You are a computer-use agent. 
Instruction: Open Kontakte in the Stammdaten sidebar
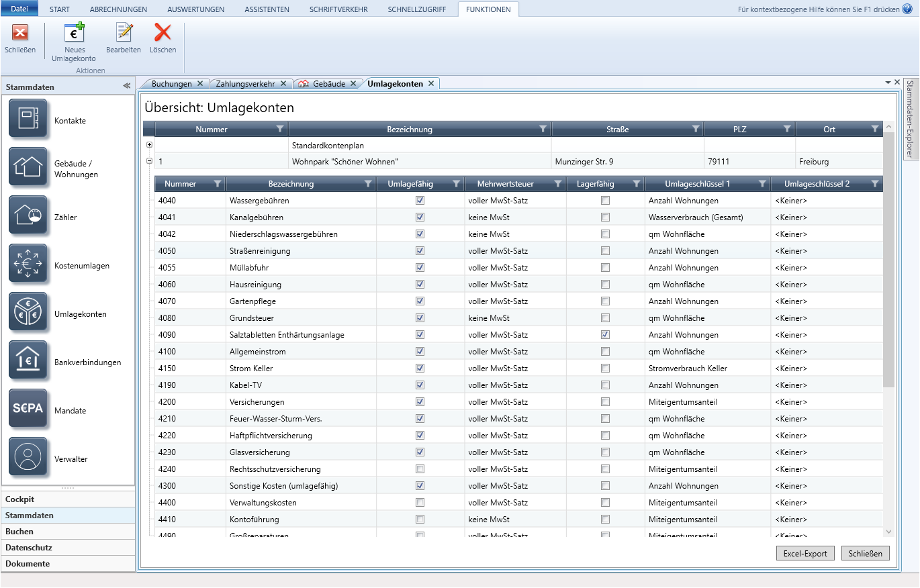(28, 119)
